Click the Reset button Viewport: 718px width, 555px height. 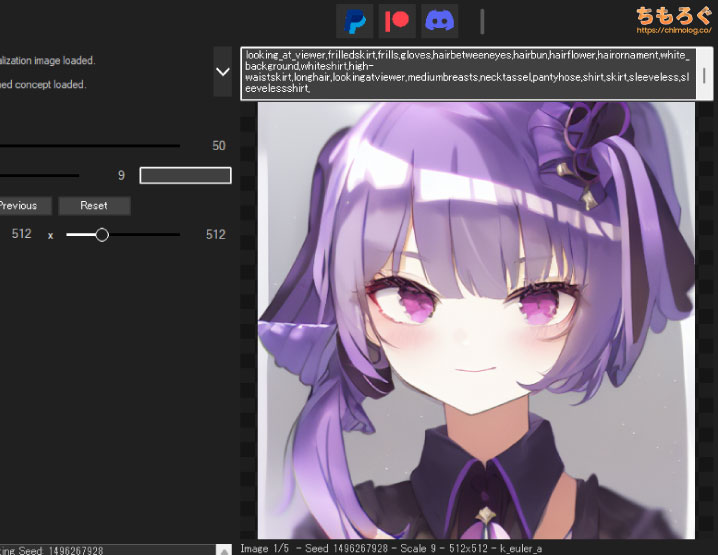click(94, 206)
